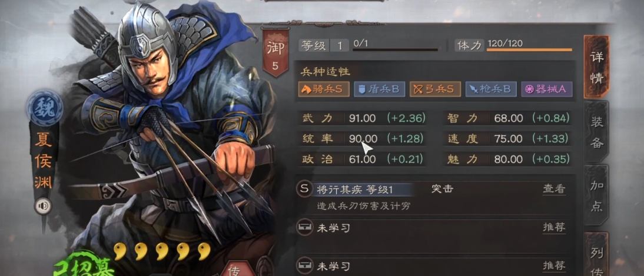Click 推荐 for the first unlearned skill
This screenshot has height=276, width=644.
[554, 227]
